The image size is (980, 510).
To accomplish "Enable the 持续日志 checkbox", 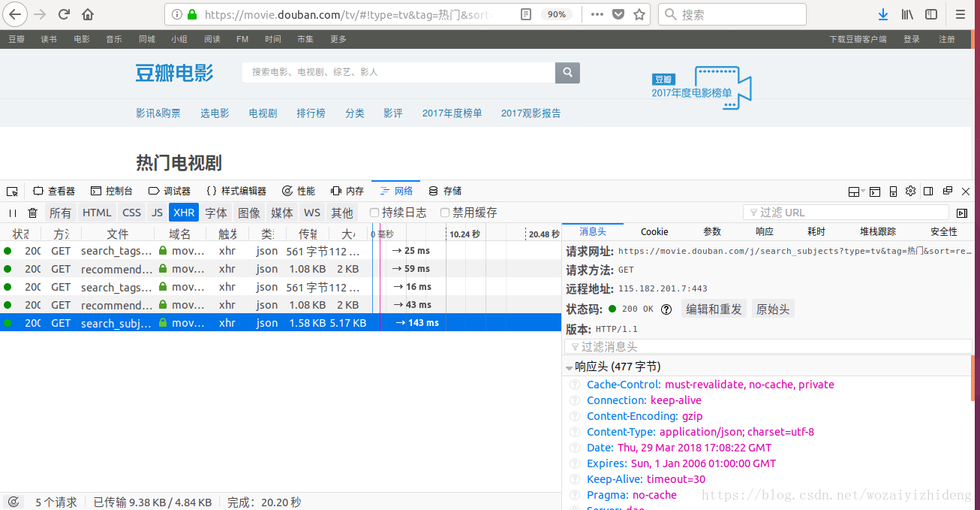I will tap(374, 213).
